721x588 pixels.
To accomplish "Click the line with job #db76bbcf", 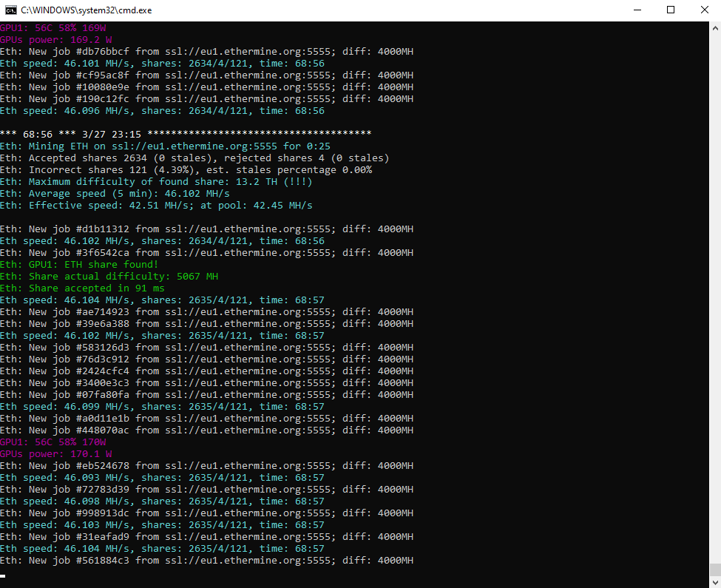I will coord(206,52).
